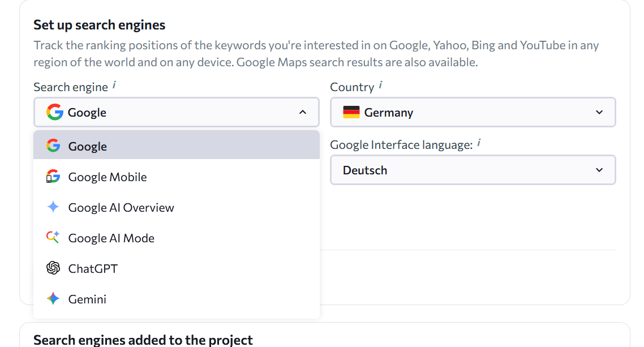Click the Google Mobile phone icon
The image size is (644, 347).
coord(53,177)
